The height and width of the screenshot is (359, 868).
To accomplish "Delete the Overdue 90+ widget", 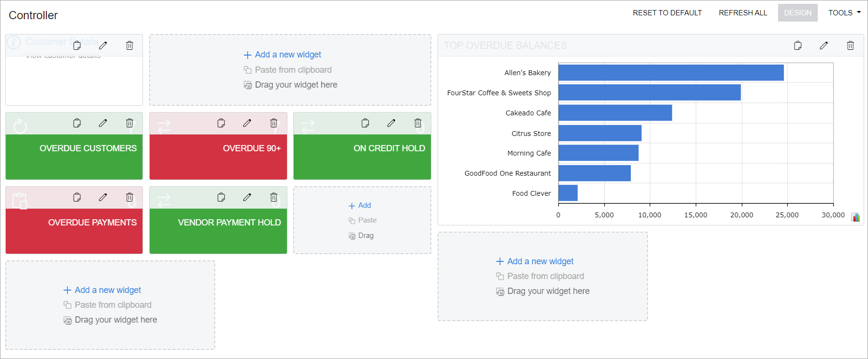I will 274,123.
